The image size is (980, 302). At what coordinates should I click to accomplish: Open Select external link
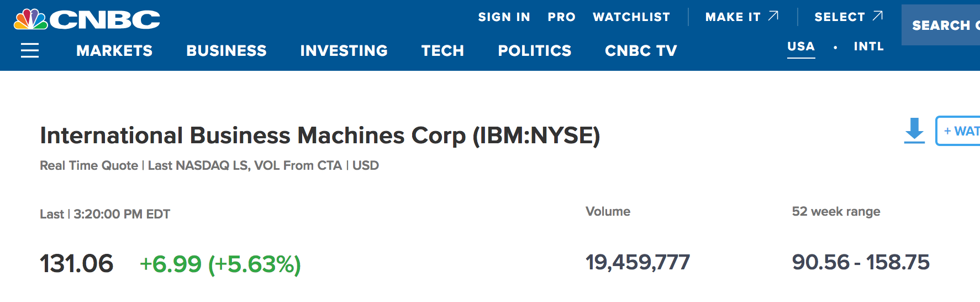(849, 17)
